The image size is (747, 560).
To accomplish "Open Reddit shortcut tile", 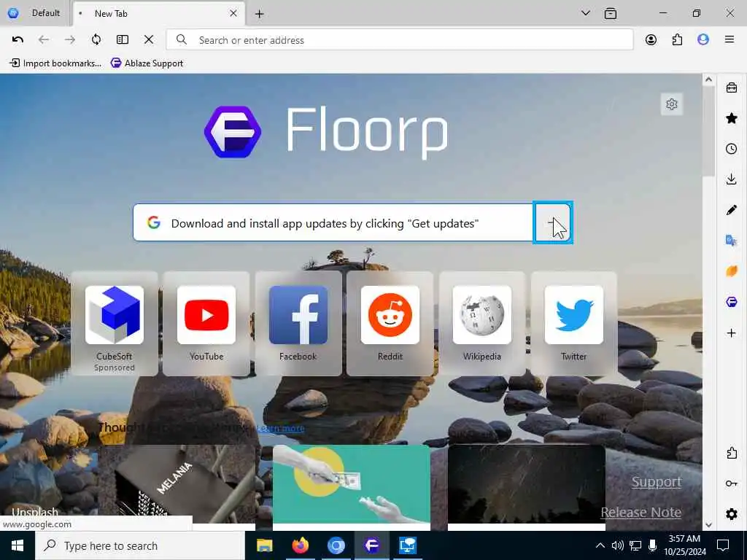I will pyautogui.click(x=390, y=324).
